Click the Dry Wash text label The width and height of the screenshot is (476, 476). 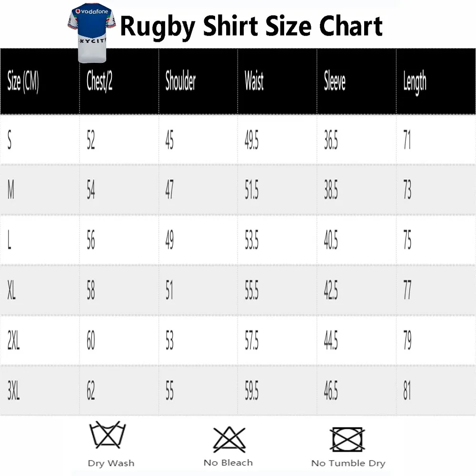coord(111,463)
